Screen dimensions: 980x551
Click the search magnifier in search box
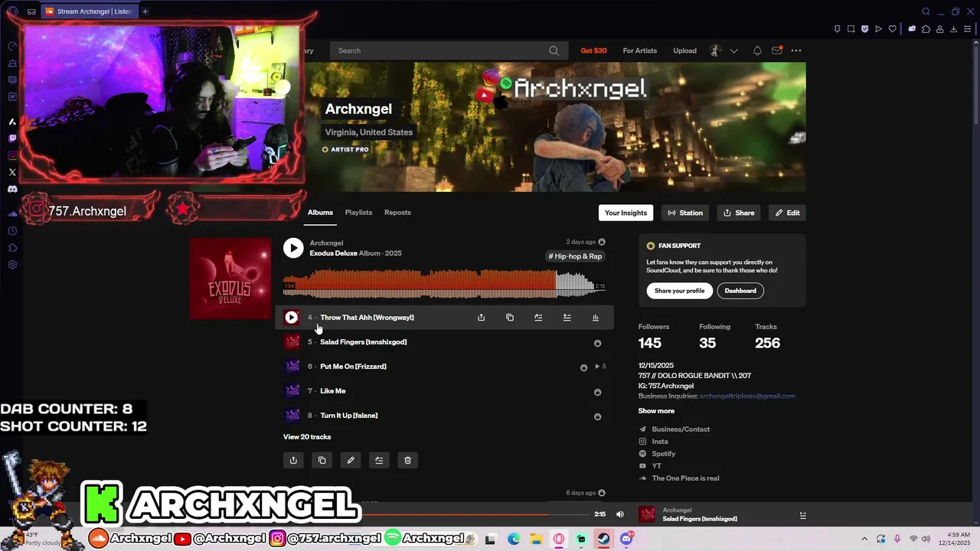(x=554, y=51)
